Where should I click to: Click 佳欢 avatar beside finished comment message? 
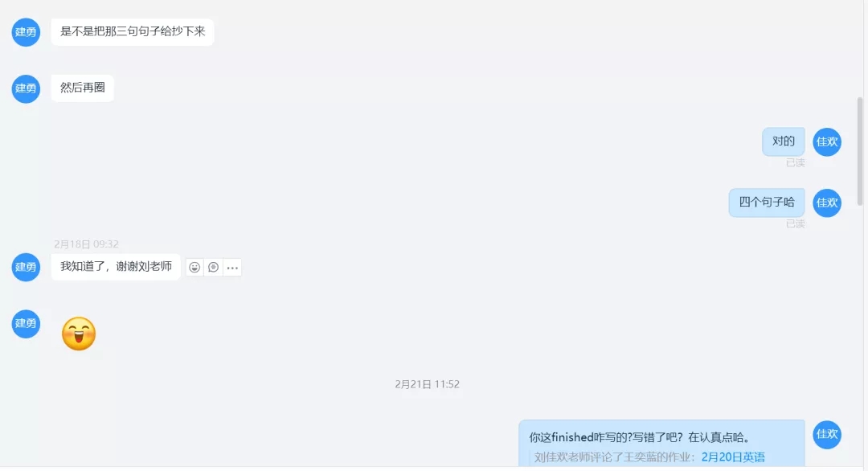coord(827,435)
